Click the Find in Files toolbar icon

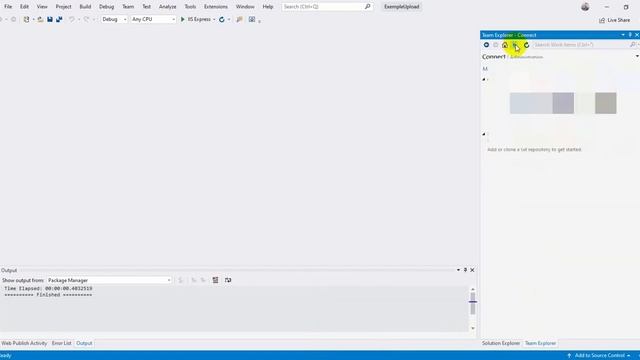tap(240, 19)
